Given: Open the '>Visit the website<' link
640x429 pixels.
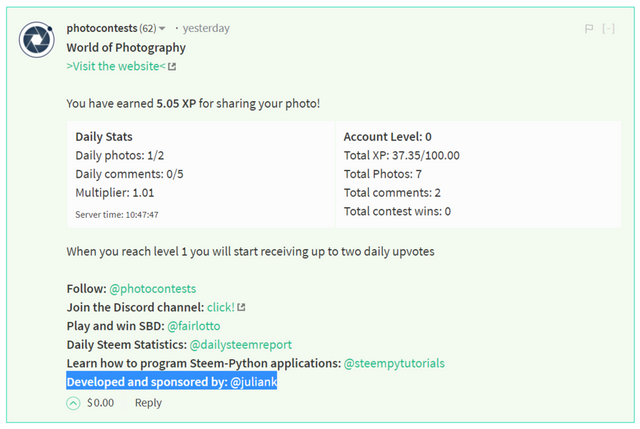Looking at the screenshot, I should pos(115,66).
